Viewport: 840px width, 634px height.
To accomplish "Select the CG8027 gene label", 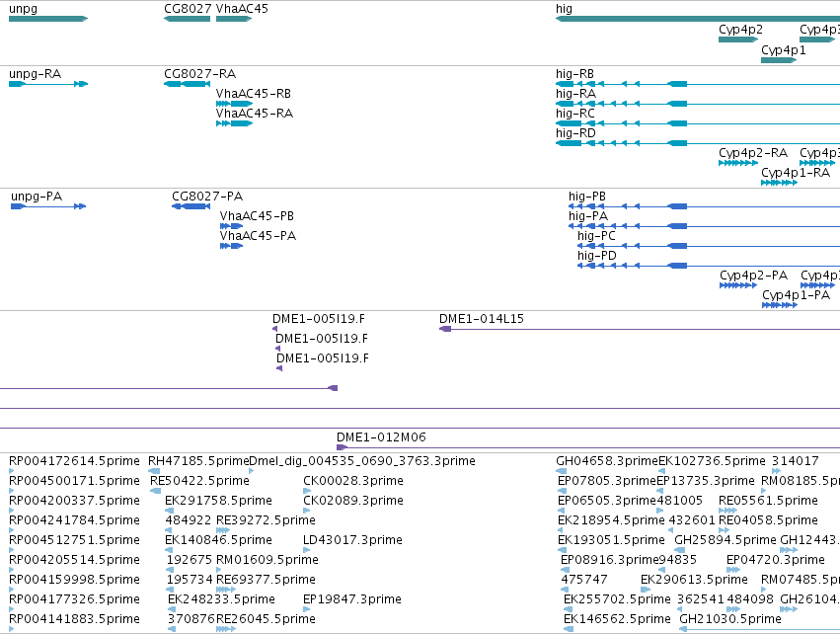I will (188, 9).
